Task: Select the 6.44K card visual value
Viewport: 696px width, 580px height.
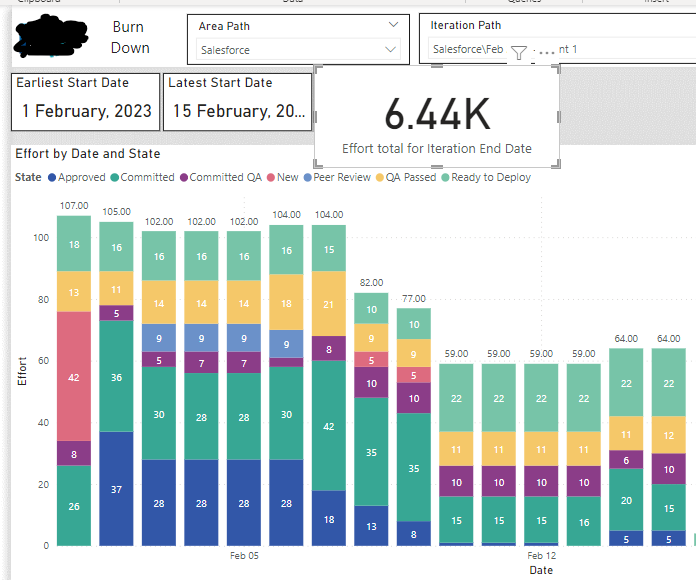Action: pos(437,114)
